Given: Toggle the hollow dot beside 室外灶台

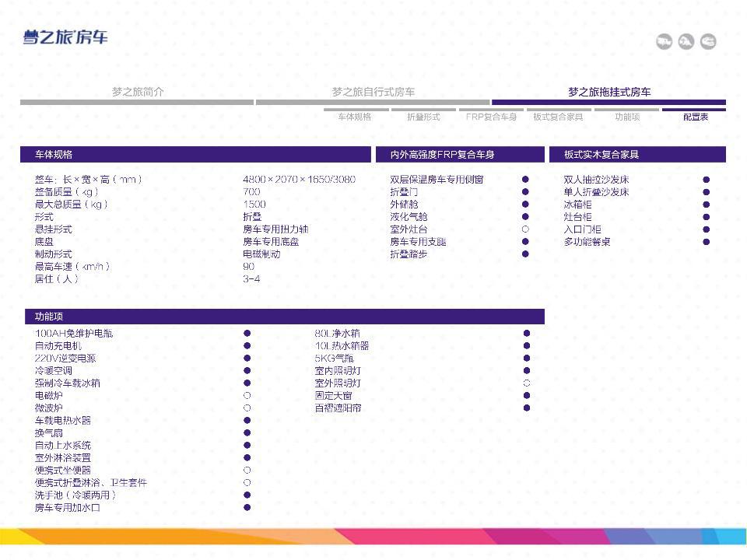Looking at the screenshot, I should (525, 229).
